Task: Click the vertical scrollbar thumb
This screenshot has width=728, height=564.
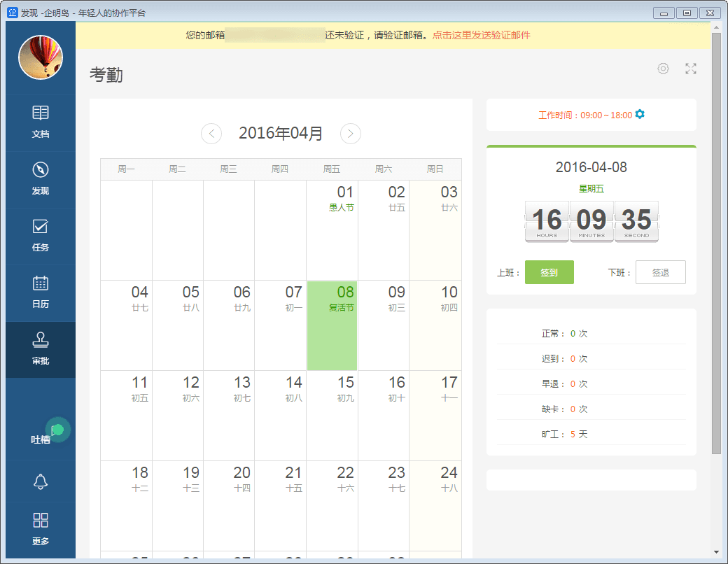Action: click(716, 243)
